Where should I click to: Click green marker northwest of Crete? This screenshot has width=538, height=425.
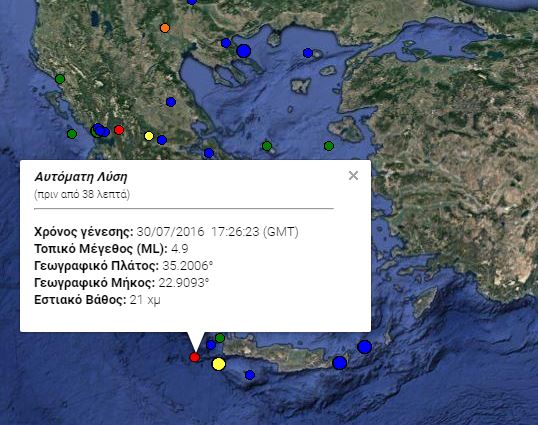coord(220,338)
